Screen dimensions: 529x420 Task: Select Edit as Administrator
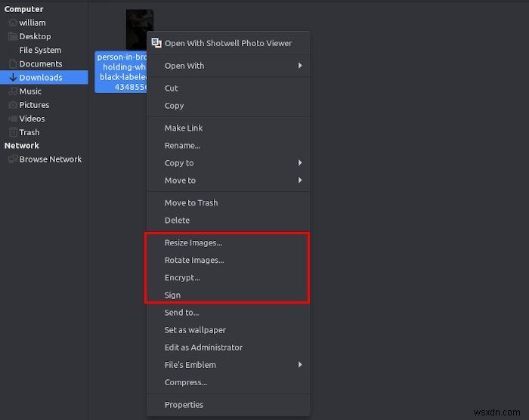[x=228, y=347]
